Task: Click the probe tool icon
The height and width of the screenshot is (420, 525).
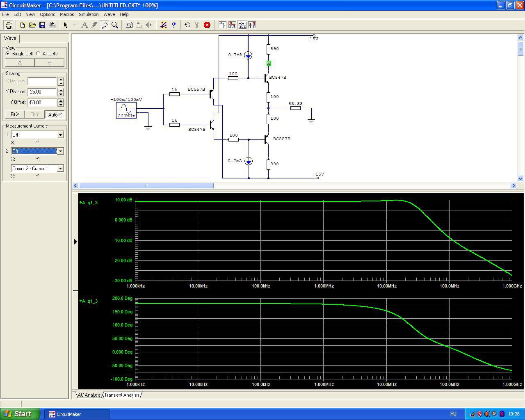Action: [x=105, y=25]
